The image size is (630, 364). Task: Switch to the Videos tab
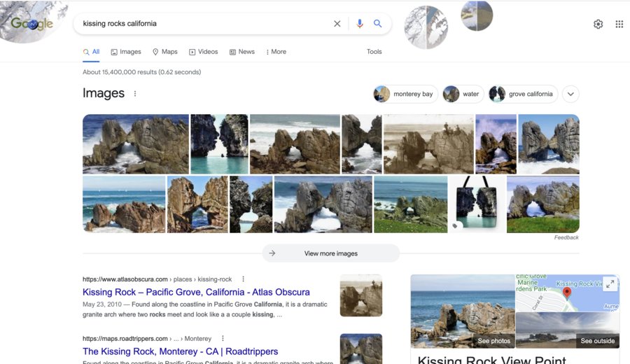tap(203, 52)
